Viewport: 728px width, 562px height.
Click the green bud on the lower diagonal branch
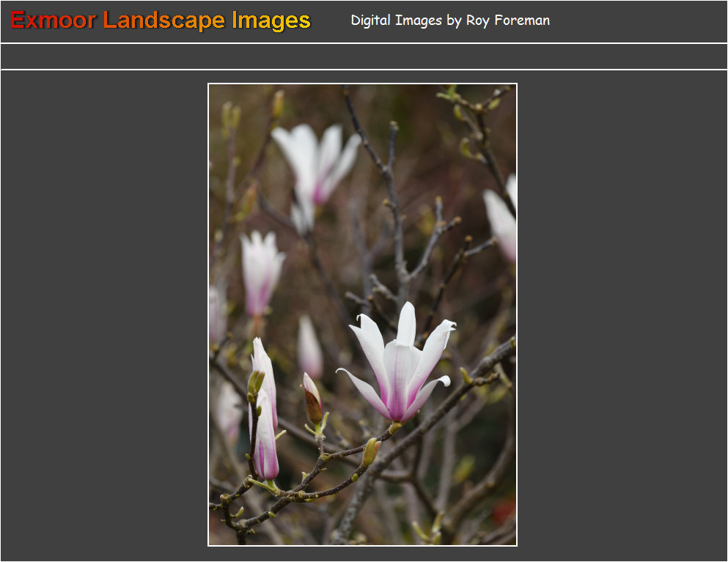[371, 452]
